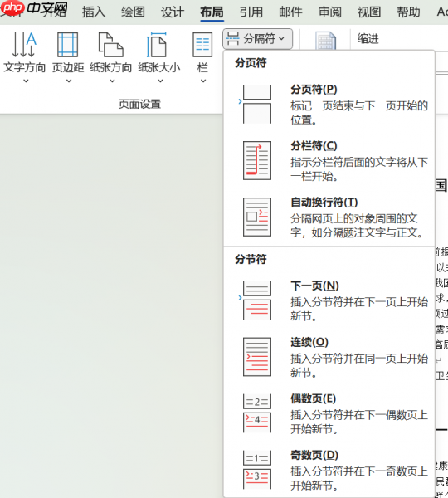Screen dimensions: 448x498
Task: Click description 插入分节符并在下一奇数页上开始新节
Action: 359,478
